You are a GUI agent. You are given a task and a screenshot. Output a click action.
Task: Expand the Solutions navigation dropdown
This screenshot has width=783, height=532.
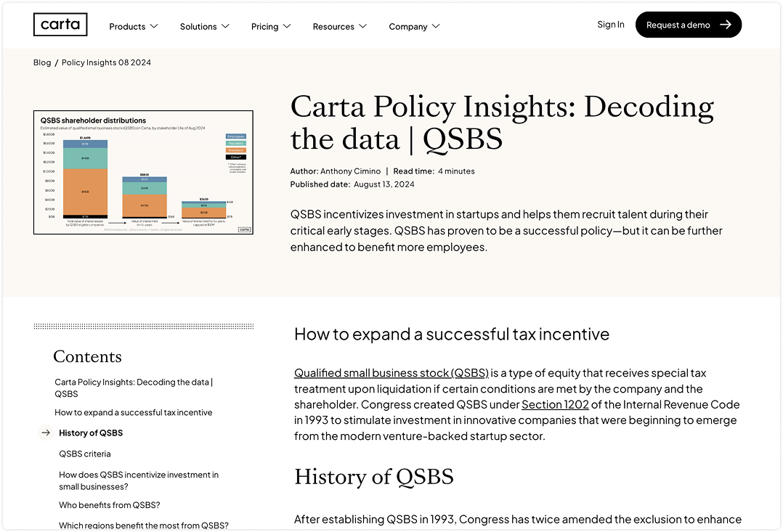click(204, 26)
